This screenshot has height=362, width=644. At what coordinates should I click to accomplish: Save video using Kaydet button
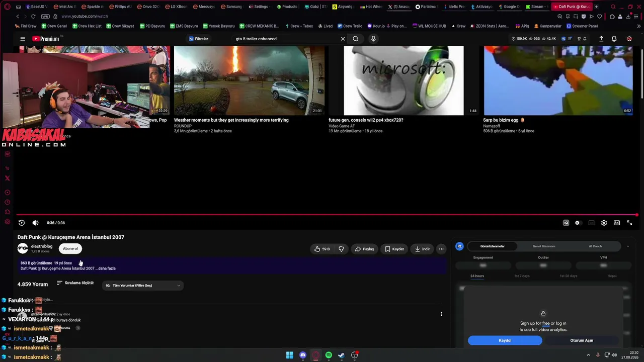coord(394,249)
